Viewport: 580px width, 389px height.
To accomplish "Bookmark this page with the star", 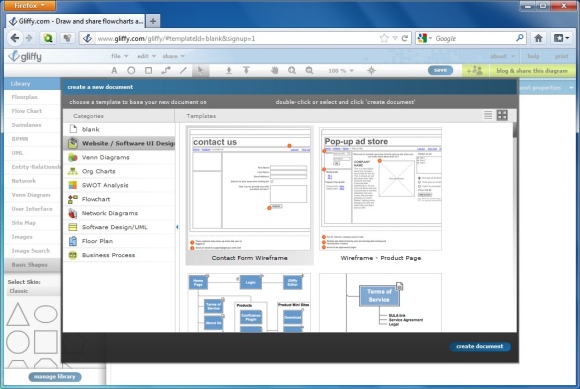I will (x=384, y=38).
